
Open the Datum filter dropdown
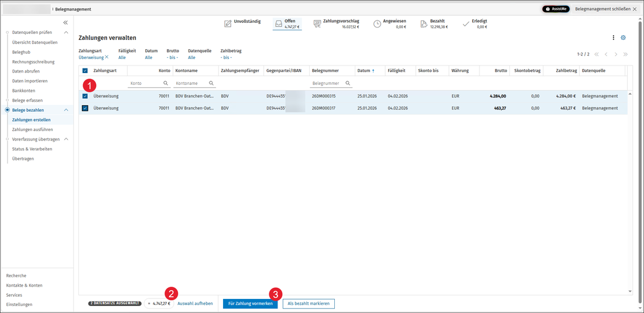[149, 57]
